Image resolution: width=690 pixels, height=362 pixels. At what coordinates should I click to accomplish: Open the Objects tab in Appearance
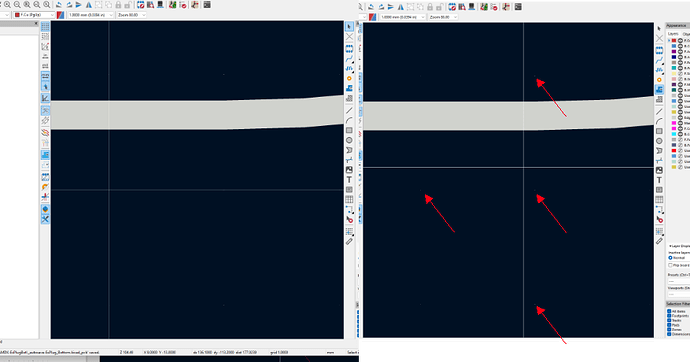(686, 34)
